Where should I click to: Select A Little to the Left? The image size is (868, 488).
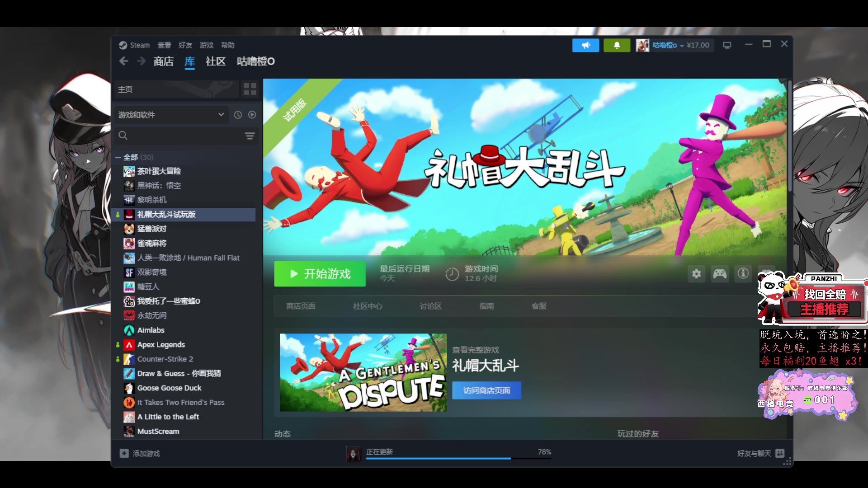[168, 417]
